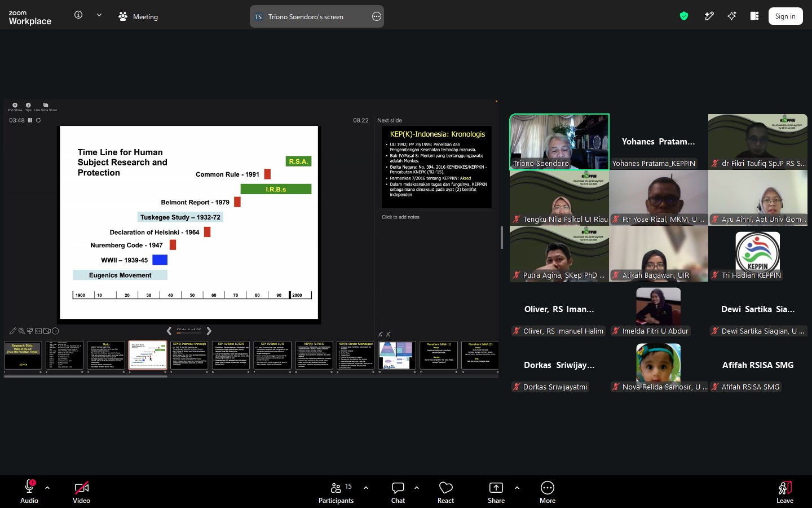Go to previous slide arrow
This screenshot has height=508, width=812.
coord(169,331)
